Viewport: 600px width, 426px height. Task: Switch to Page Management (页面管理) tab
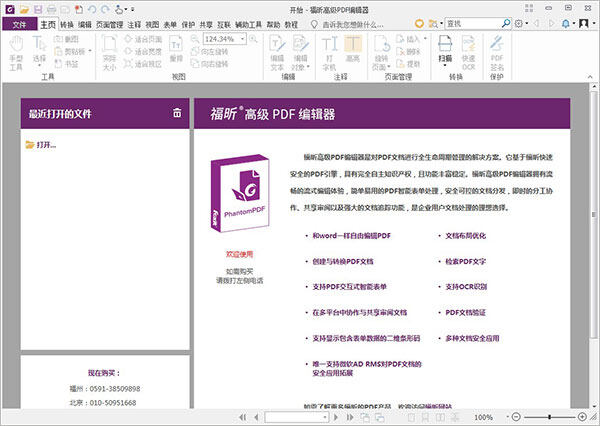tap(109, 24)
